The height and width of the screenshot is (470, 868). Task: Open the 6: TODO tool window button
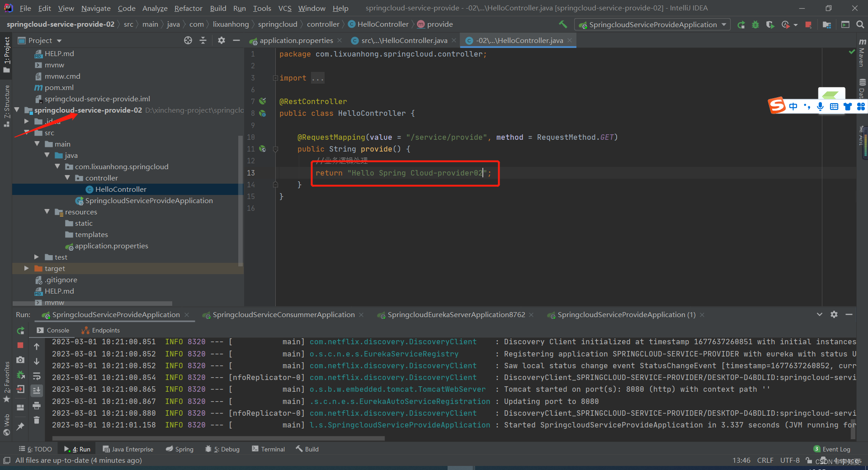[35, 449]
